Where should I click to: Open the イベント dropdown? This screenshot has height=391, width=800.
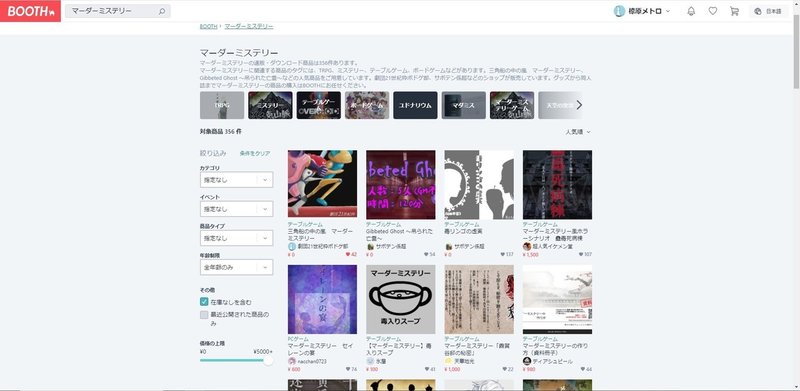[x=236, y=209]
